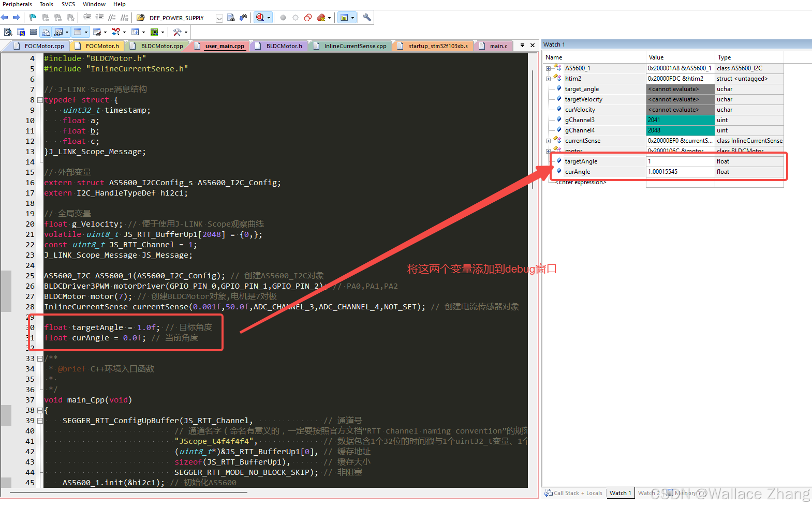Screen dimensions: 812x508
Task: Open the Window menu
Action: [94, 4]
